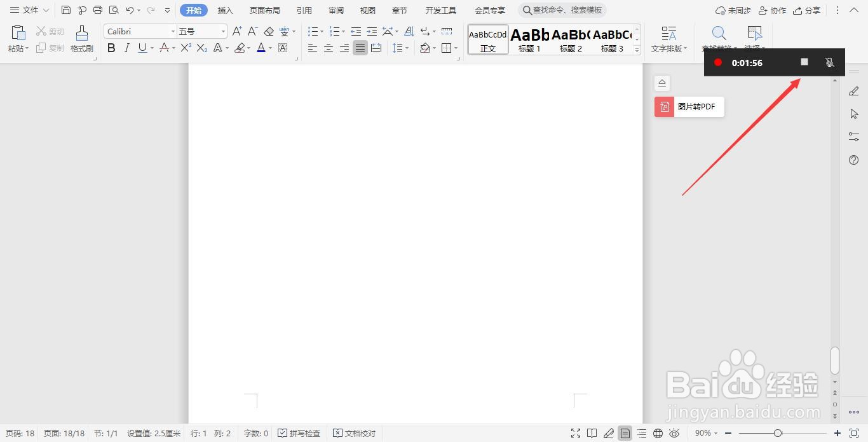Center align text
868x442 pixels.
[x=329, y=48]
